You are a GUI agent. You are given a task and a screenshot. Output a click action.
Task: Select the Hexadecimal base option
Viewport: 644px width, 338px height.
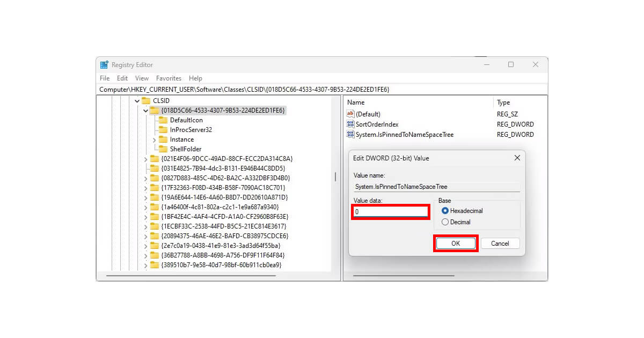point(446,211)
